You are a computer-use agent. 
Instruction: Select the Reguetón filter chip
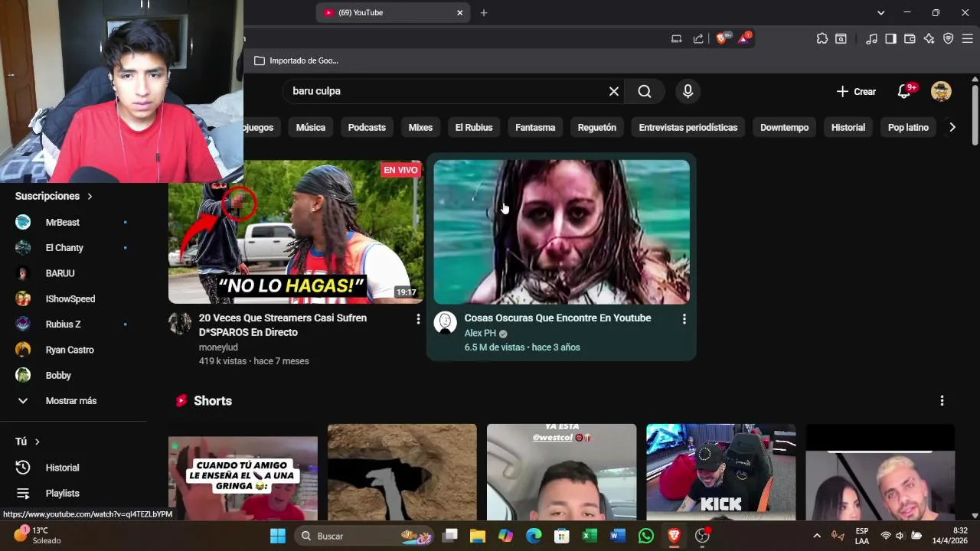pyautogui.click(x=597, y=128)
